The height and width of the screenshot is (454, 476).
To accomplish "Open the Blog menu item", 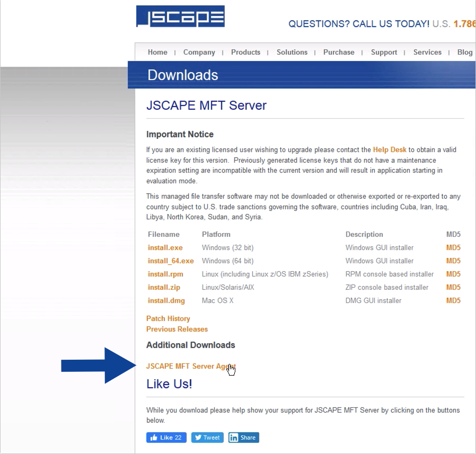I will 464,52.
